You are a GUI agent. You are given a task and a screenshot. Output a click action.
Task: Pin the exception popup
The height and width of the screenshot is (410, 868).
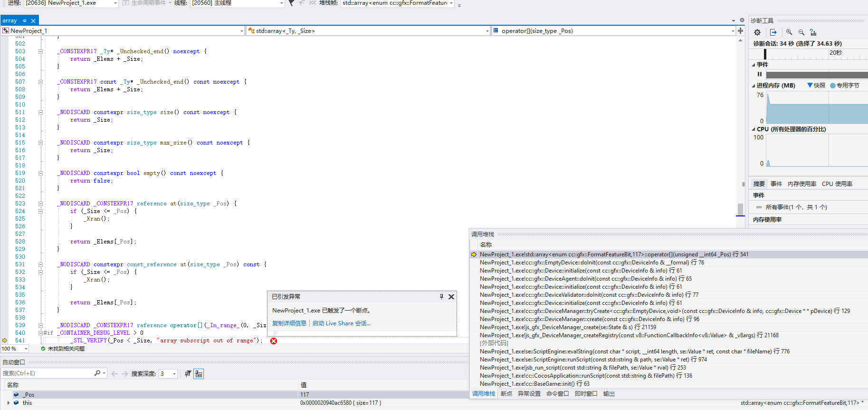click(441, 296)
